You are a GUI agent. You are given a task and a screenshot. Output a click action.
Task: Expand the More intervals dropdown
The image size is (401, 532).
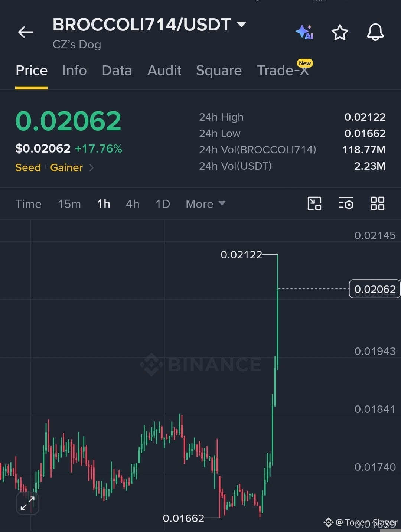[x=205, y=204]
